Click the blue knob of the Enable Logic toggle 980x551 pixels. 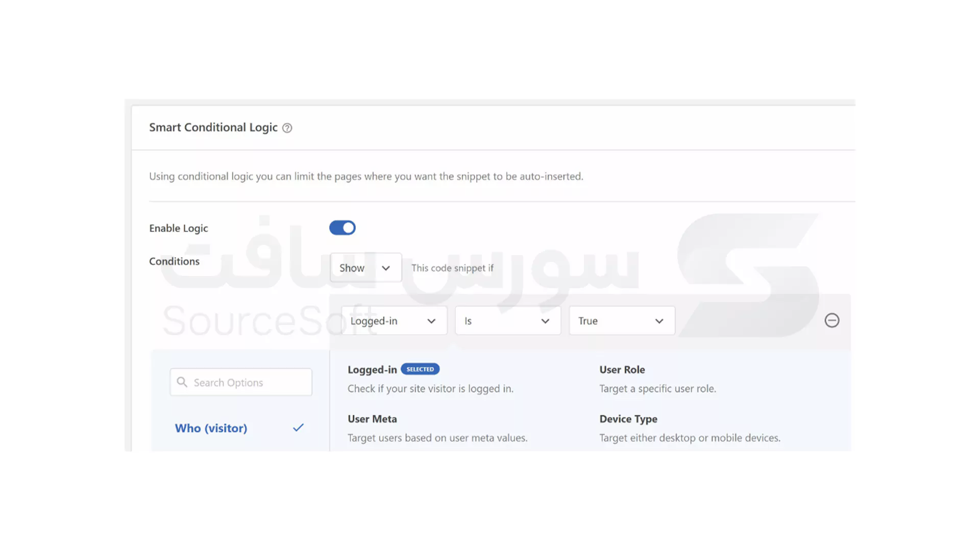click(349, 228)
